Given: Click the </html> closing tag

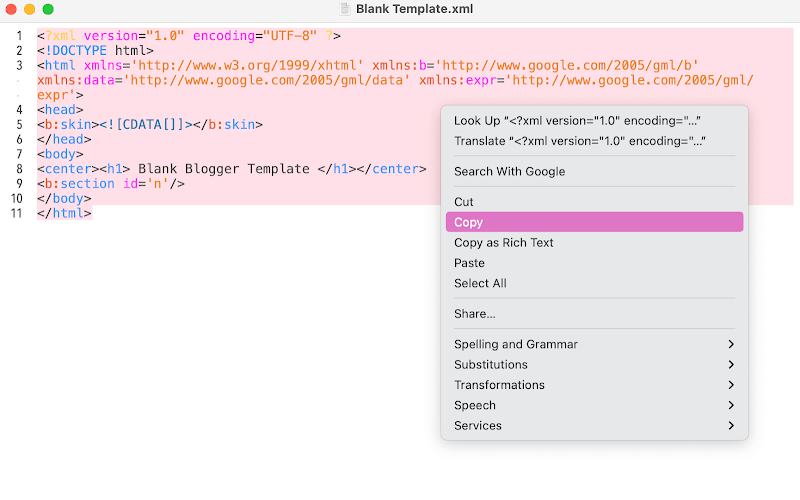Looking at the screenshot, I should (64, 214).
